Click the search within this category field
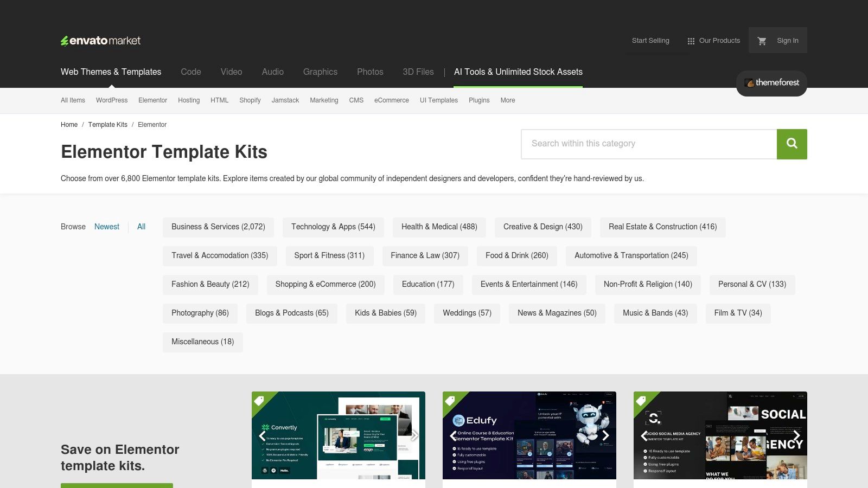The image size is (868, 488). click(x=648, y=144)
